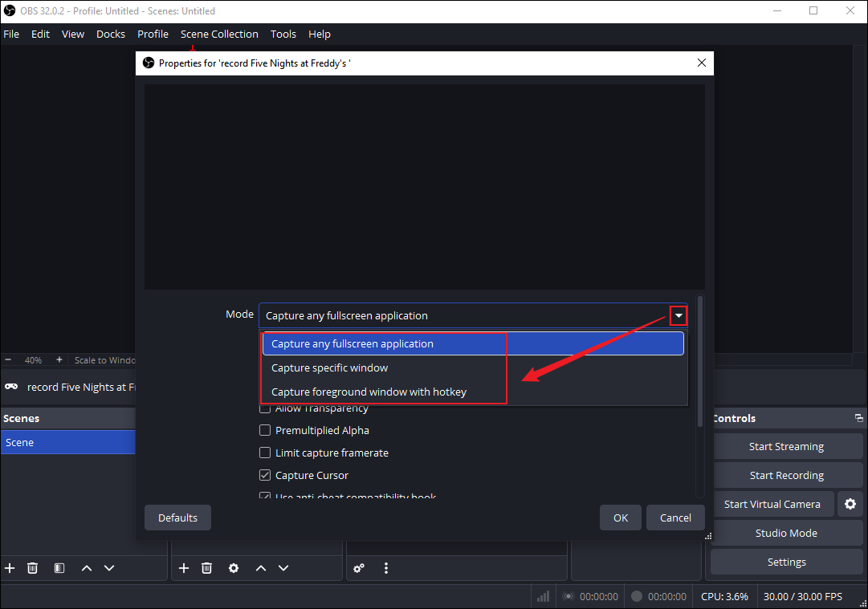Screen dimensions: 868x609
Task: Open the Tools menu
Action: 283,34
